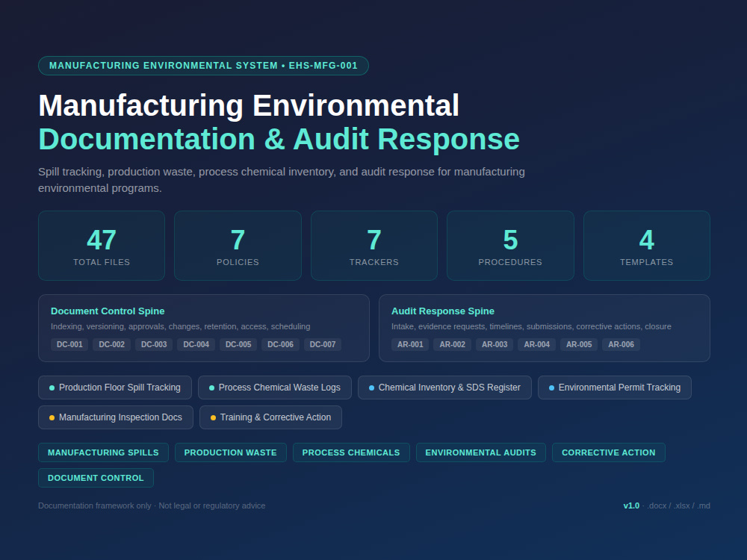This screenshot has height=560, width=747.
Task: Open the AR-006 chip
Action: tap(621, 344)
